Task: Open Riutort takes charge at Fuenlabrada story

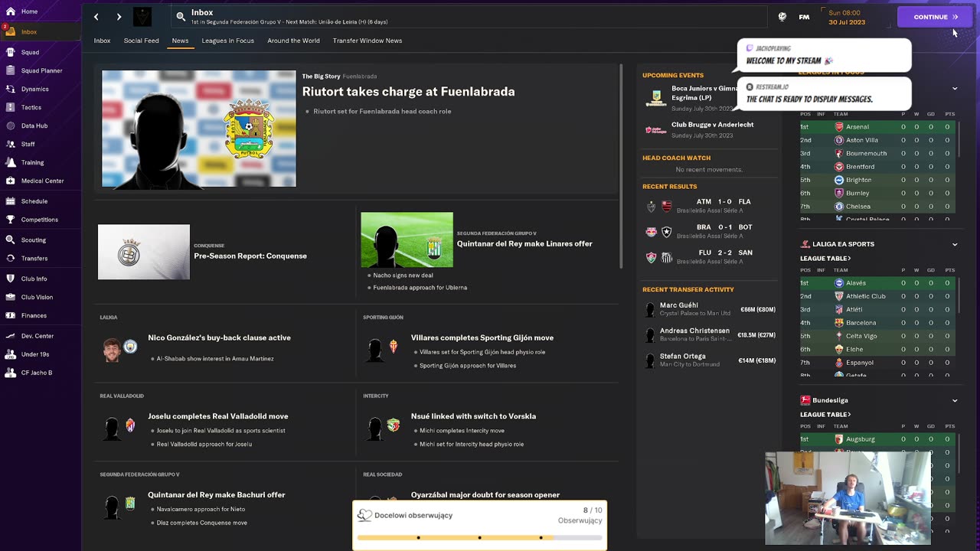Action: pos(408,92)
